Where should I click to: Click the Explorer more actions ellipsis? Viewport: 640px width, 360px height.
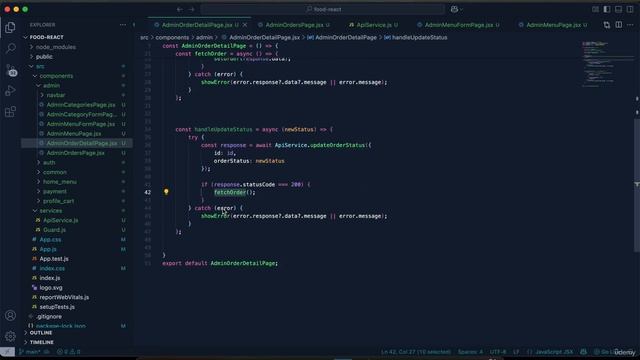tap(123, 25)
